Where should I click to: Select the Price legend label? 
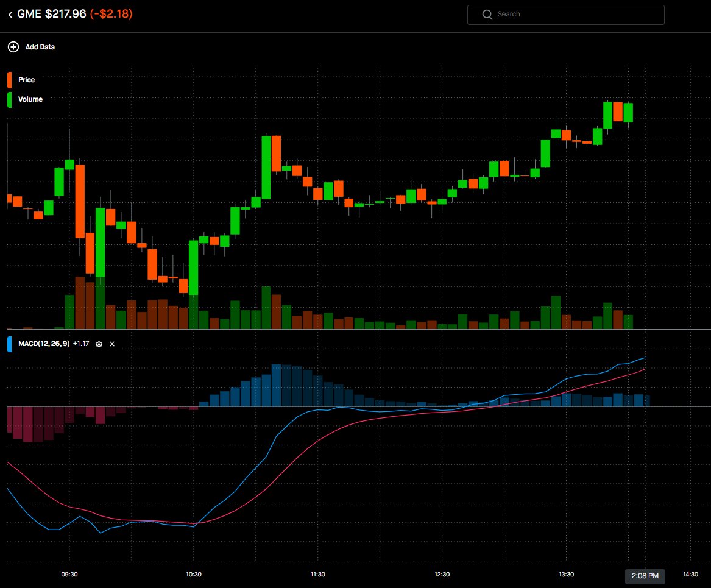(x=26, y=80)
